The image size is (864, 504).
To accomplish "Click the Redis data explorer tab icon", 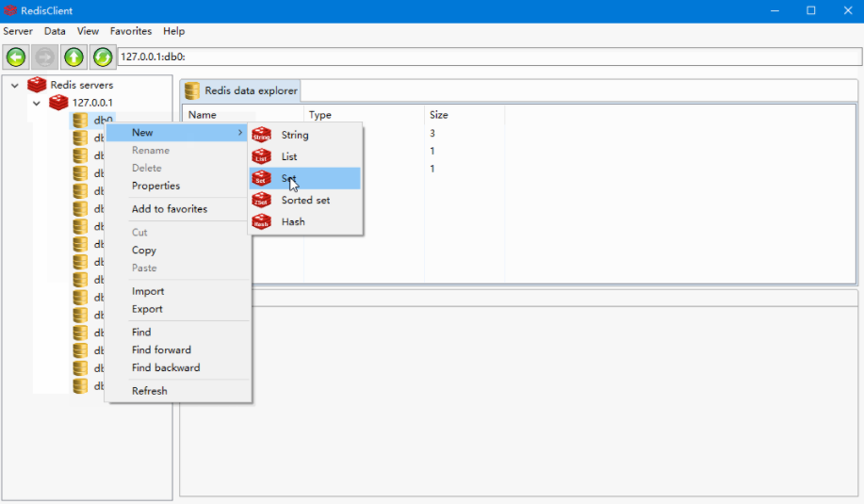I will coord(192,90).
